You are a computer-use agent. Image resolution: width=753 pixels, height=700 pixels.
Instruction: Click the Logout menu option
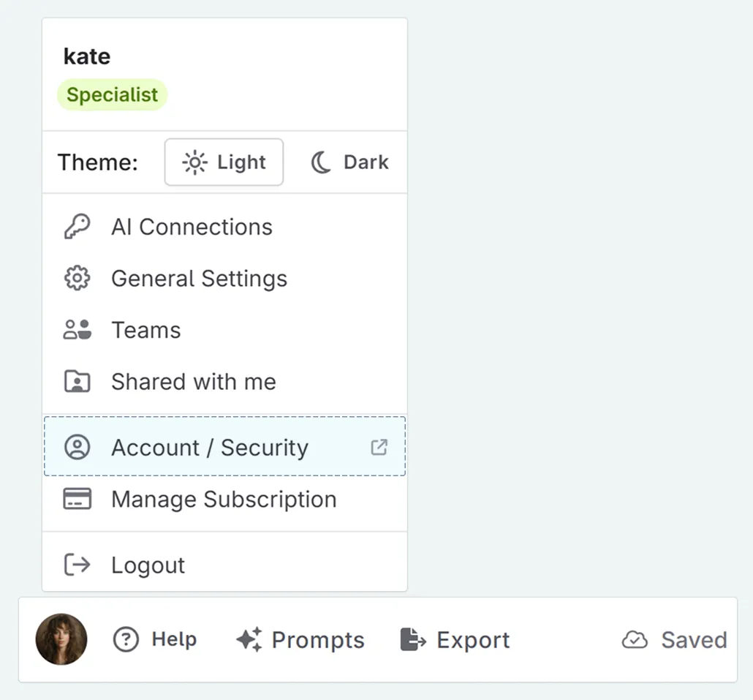(147, 564)
